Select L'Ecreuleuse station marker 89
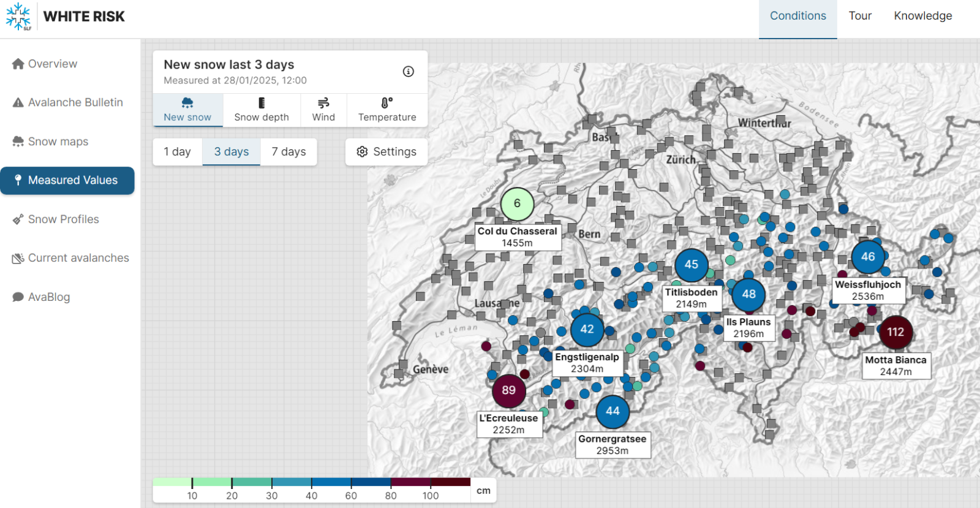 click(x=509, y=390)
